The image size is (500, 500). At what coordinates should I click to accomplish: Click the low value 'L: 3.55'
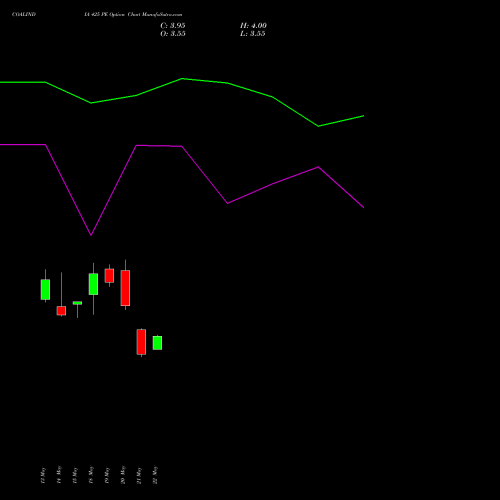pos(253,34)
